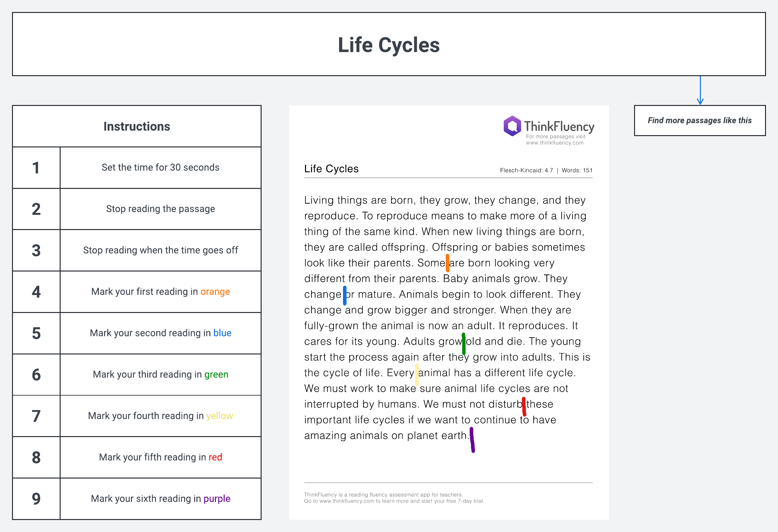Click the number 7 cell in Instructions
This screenshot has width=778, height=532.
(x=36, y=416)
